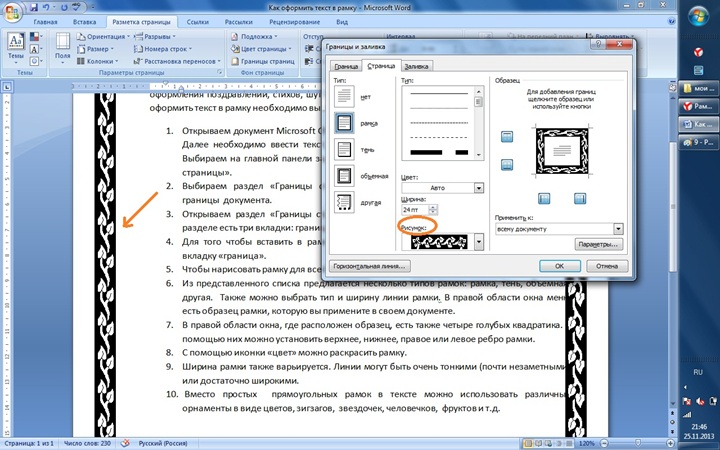Screen dimensions: 720x450
Task: Cancel the dialog with Отмена
Action: [607, 266]
